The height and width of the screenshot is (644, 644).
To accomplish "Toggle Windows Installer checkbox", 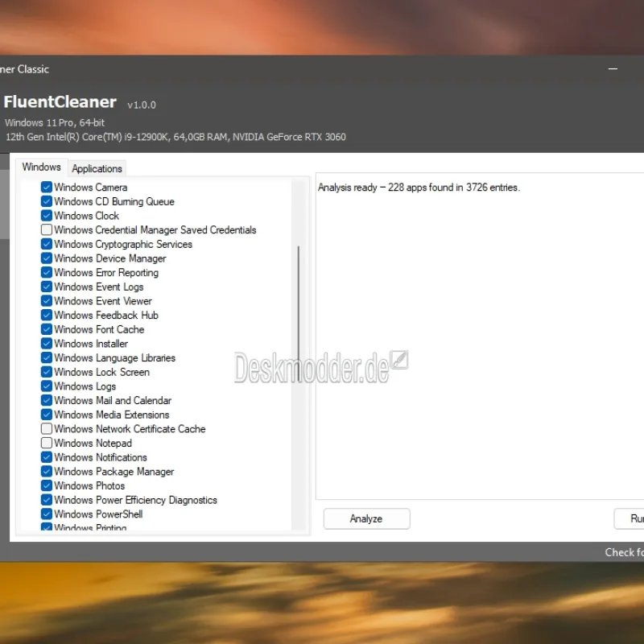I will (47, 344).
